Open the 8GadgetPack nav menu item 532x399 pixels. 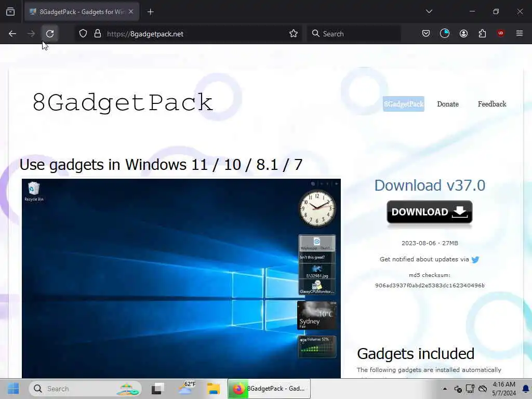[x=403, y=104]
